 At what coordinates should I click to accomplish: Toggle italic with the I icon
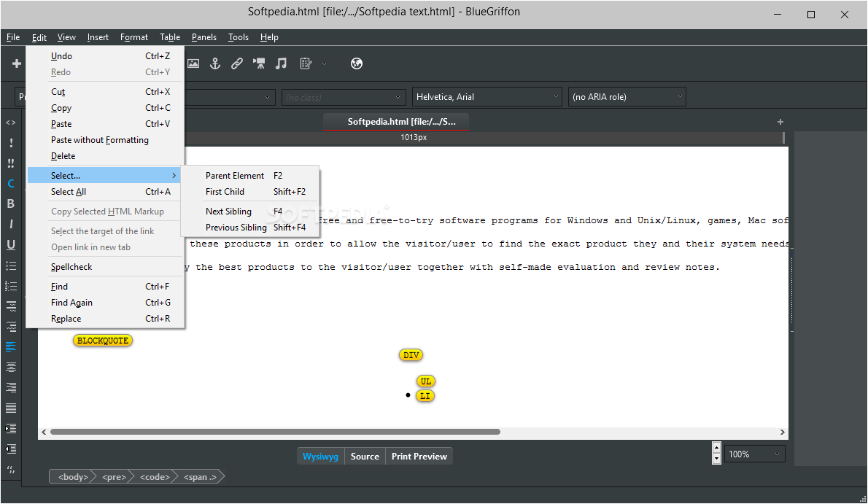click(x=10, y=225)
